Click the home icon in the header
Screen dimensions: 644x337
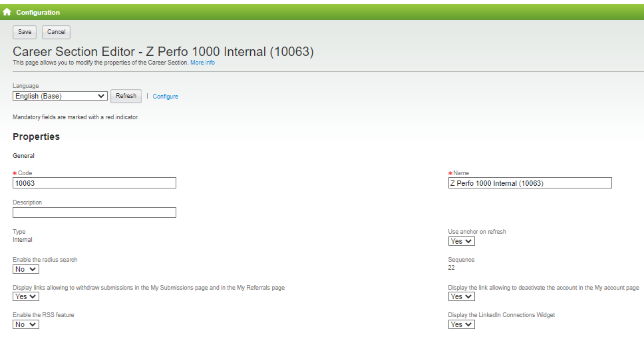7,12
